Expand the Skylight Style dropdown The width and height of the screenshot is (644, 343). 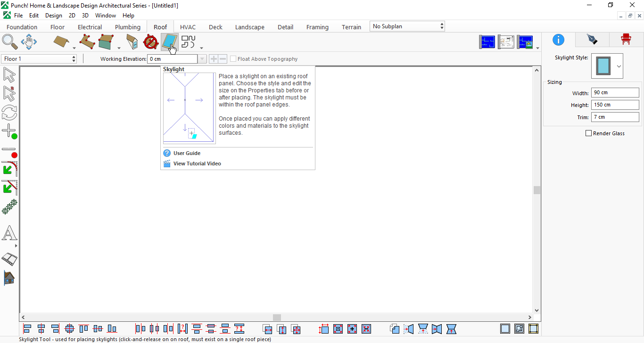click(x=619, y=66)
